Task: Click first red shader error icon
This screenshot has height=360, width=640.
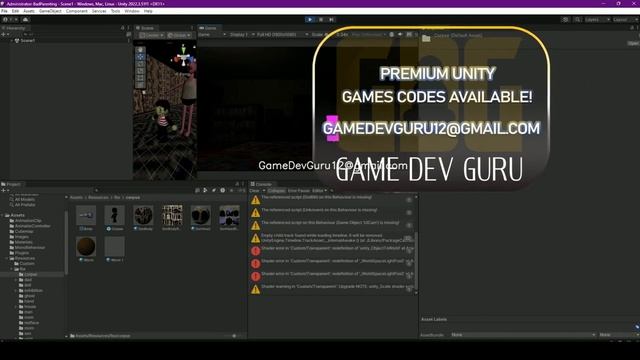Action: (x=256, y=251)
